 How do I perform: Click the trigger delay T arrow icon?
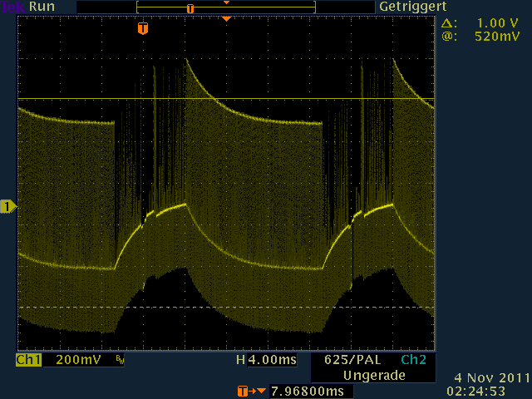(x=253, y=391)
